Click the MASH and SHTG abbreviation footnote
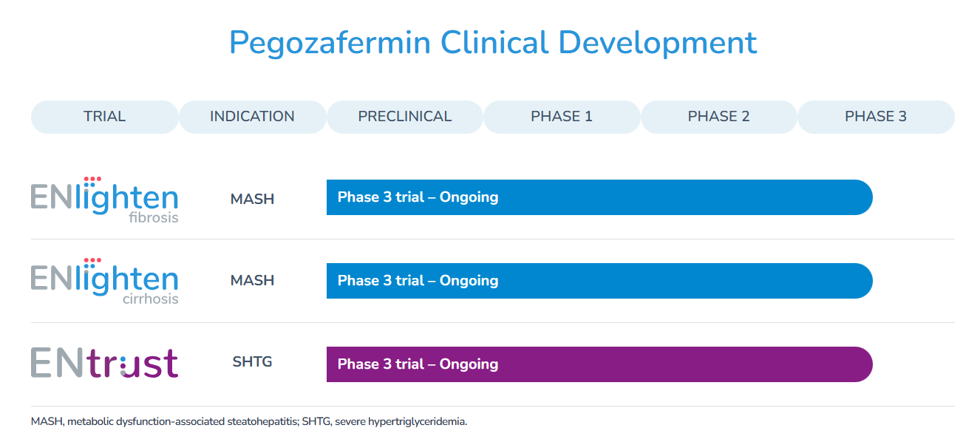The height and width of the screenshot is (442, 980). pos(249,422)
